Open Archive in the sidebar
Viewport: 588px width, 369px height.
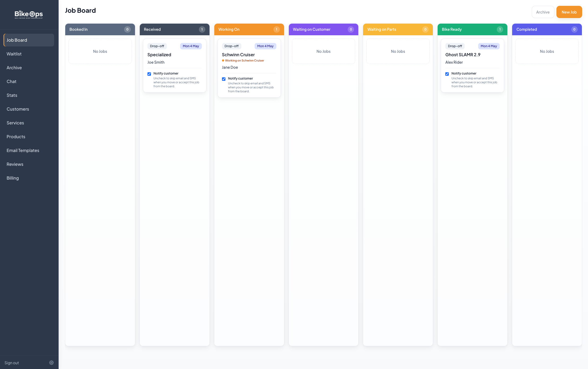(x=29, y=68)
